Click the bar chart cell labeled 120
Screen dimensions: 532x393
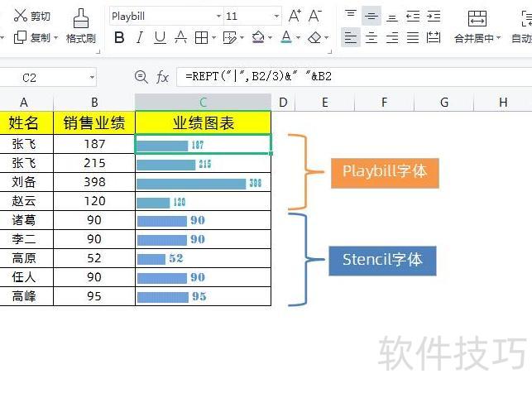[x=203, y=201]
